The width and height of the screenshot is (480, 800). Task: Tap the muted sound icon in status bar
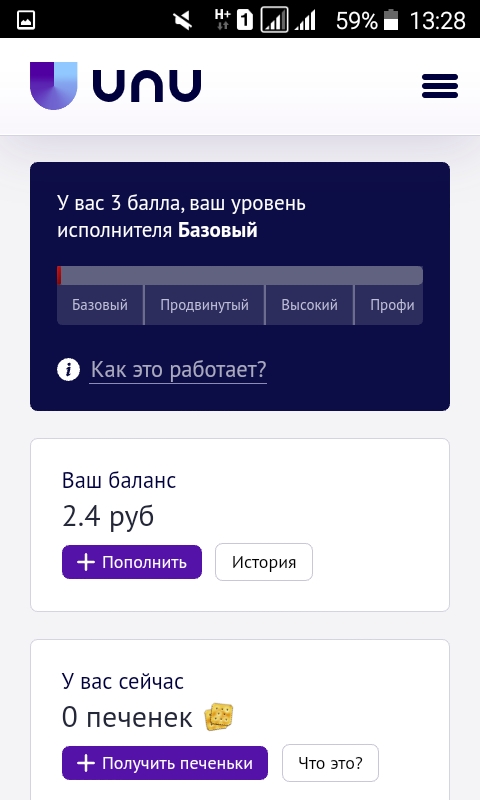coord(183,21)
